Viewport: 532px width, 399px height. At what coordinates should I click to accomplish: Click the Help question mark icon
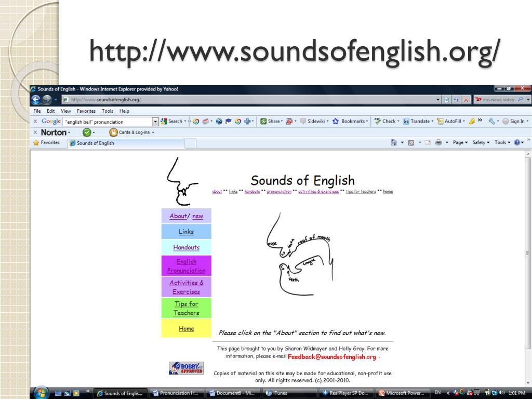click(x=517, y=142)
